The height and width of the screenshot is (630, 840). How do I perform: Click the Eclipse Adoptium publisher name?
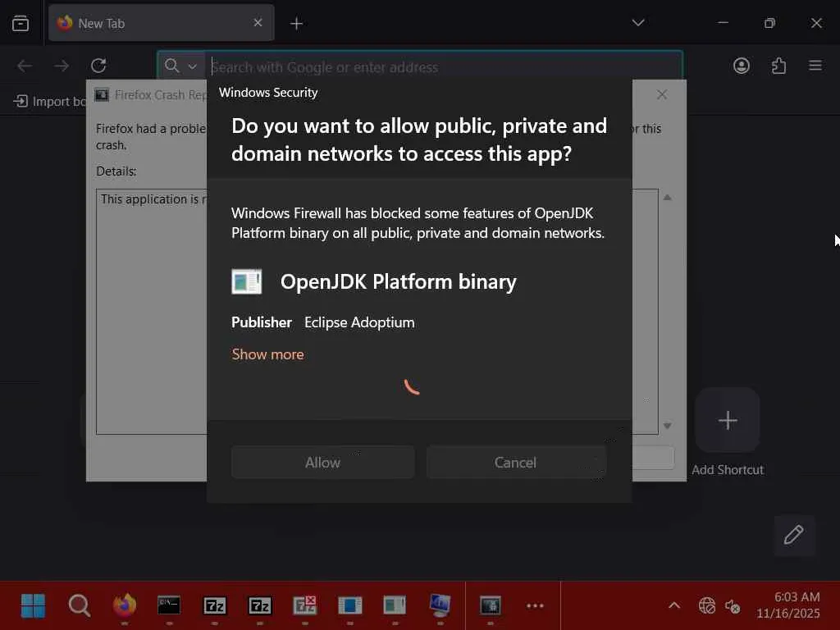click(x=359, y=322)
